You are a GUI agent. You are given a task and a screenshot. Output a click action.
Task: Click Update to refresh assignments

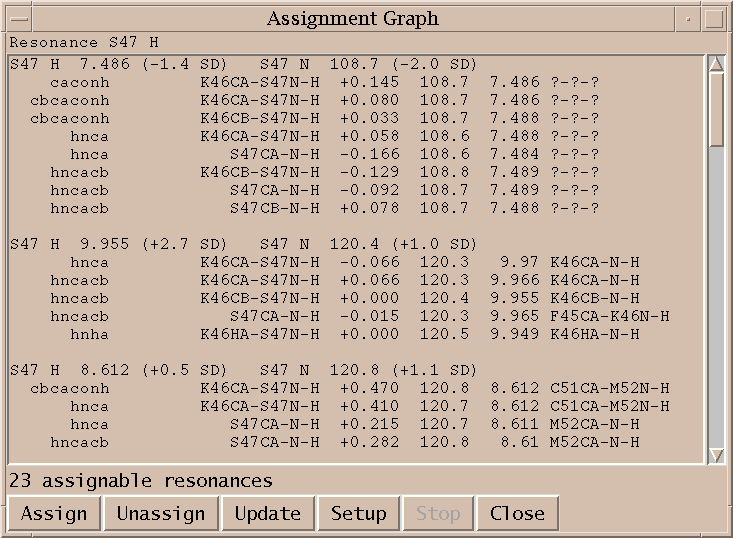pos(267,514)
